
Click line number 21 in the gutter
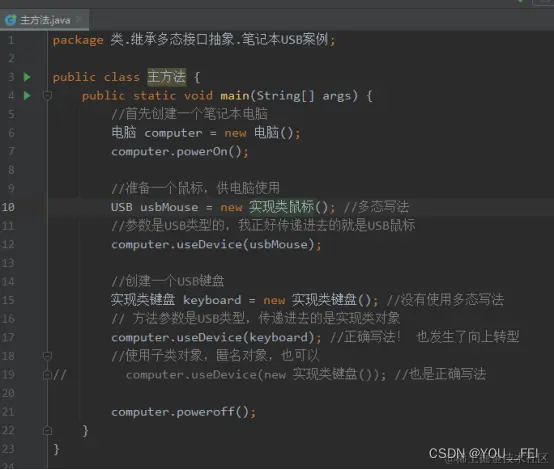[8, 412]
